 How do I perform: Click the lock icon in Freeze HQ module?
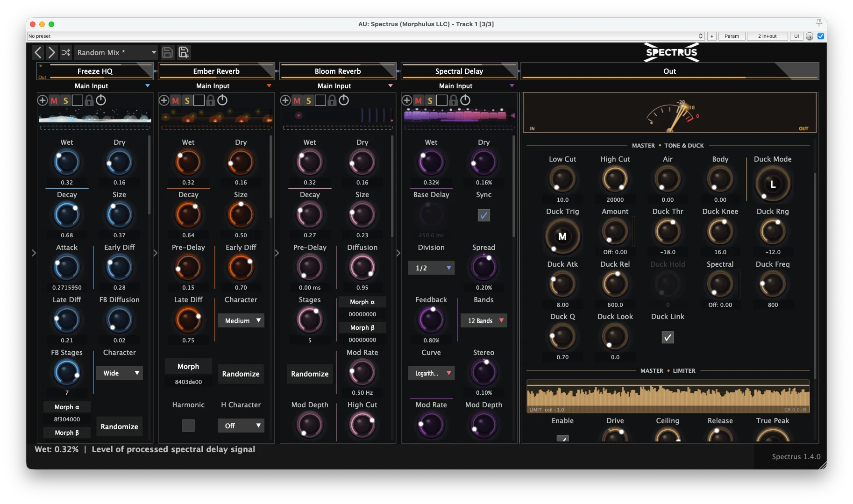tap(89, 100)
